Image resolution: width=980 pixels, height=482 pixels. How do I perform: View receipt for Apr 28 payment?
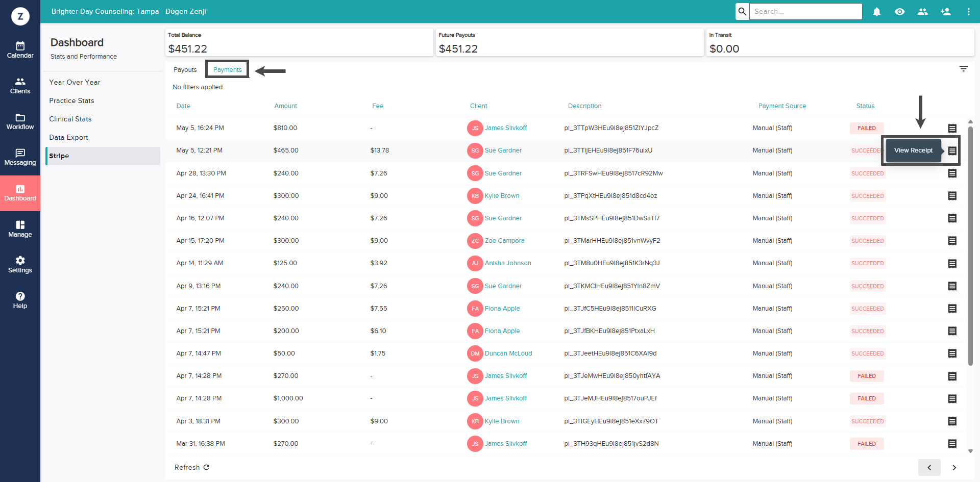(952, 173)
